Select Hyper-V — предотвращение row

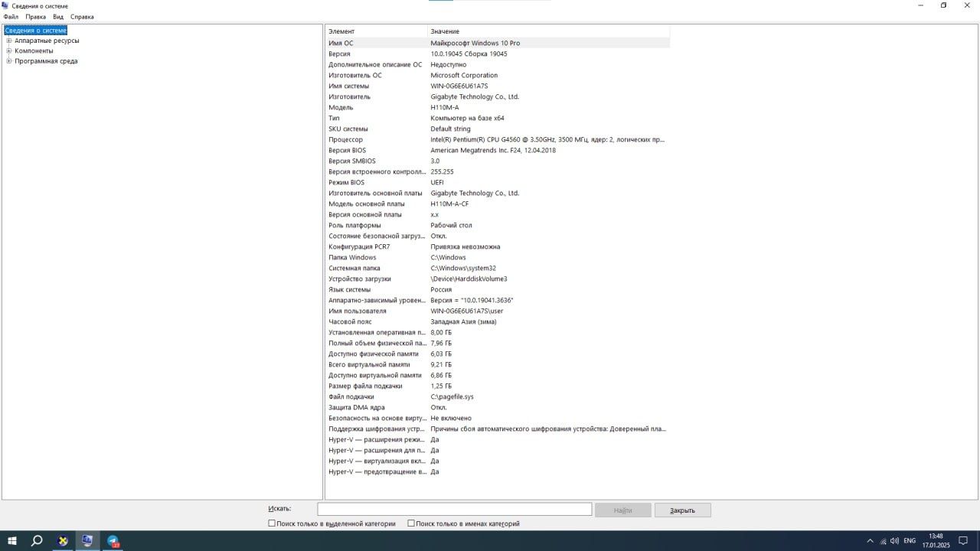point(498,472)
